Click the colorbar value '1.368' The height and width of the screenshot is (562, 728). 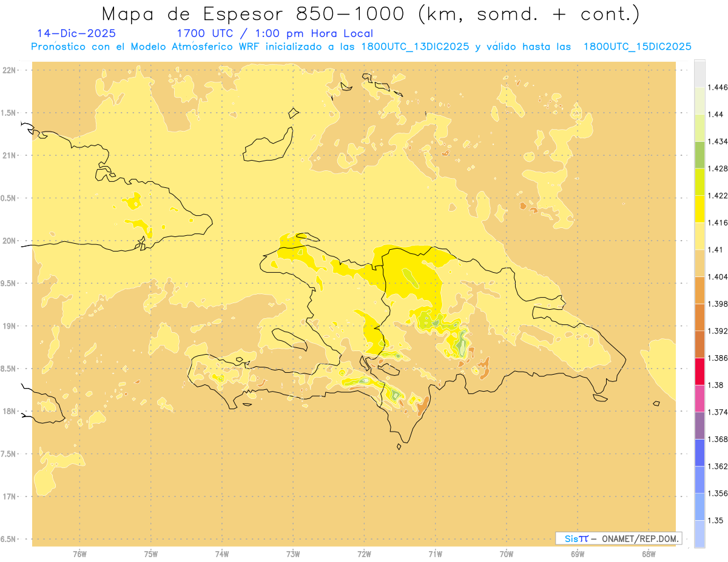coord(717,440)
